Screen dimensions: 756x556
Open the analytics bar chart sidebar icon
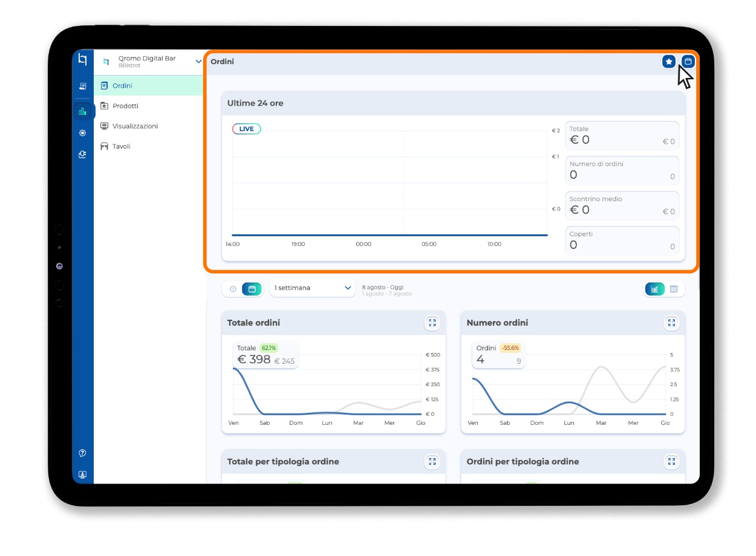coord(83,111)
